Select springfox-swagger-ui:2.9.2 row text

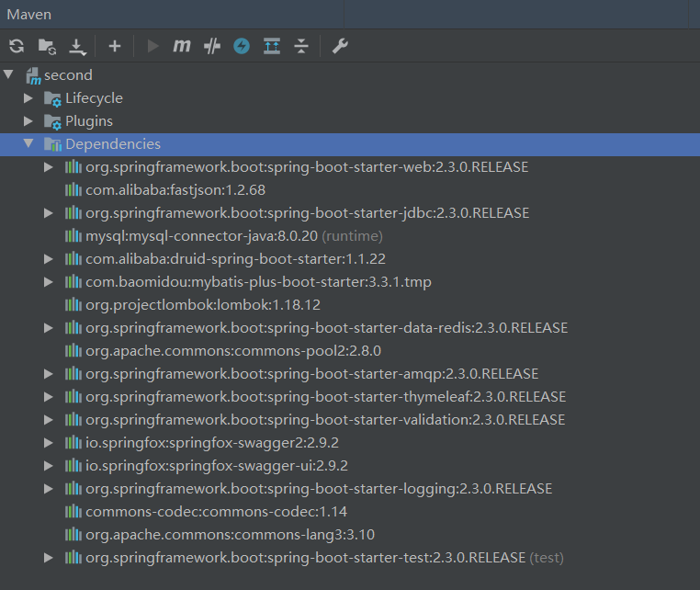[x=217, y=466]
